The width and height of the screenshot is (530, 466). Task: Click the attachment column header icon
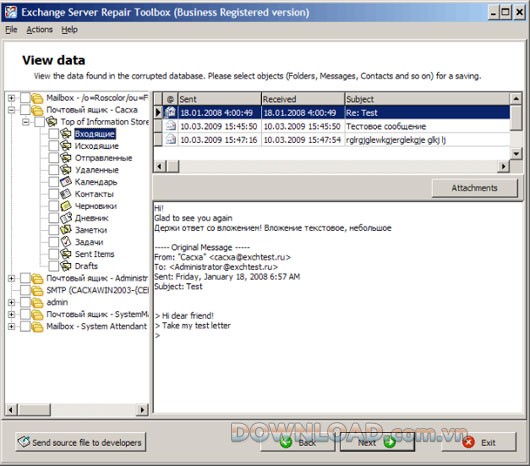point(170,99)
